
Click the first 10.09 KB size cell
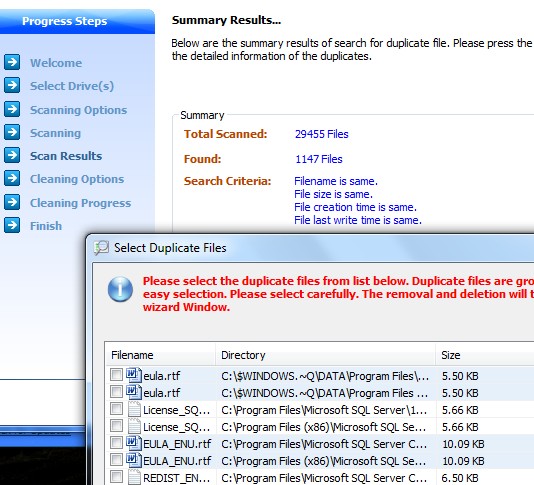point(463,444)
